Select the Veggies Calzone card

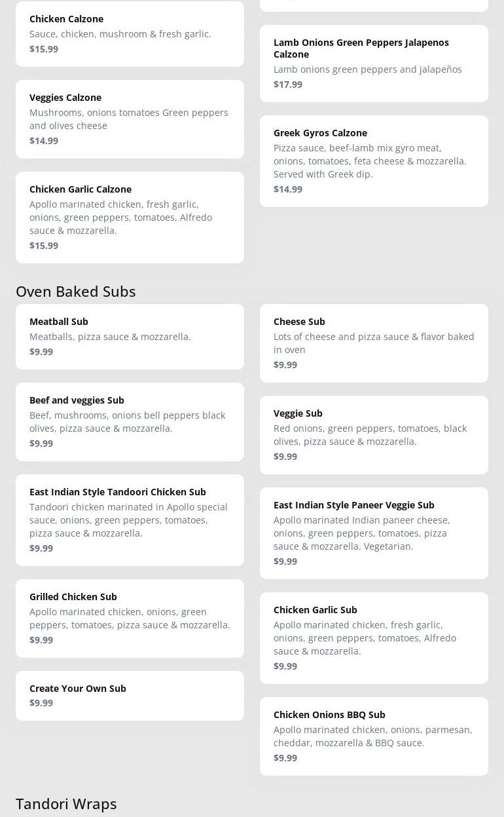coord(130,119)
